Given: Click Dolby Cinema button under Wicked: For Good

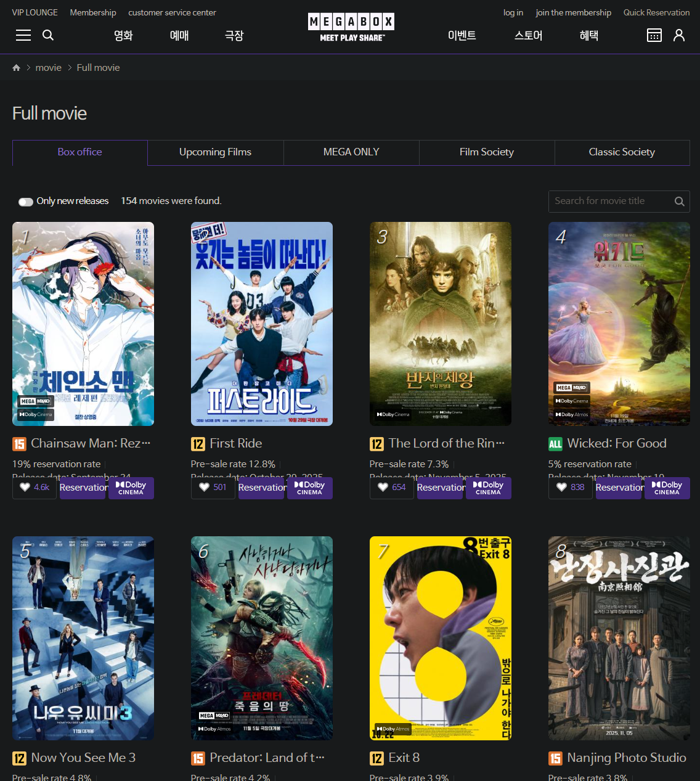Looking at the screenshot, I should (667, 488).
